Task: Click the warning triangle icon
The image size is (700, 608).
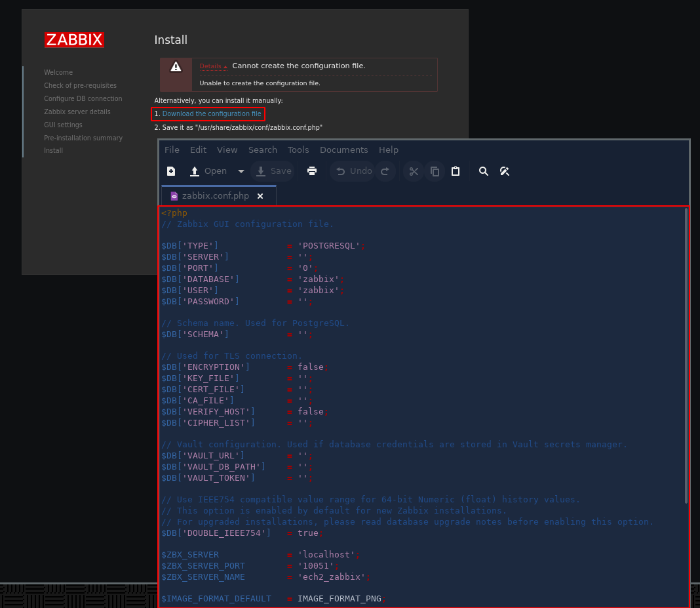Action: pos(176,66)
